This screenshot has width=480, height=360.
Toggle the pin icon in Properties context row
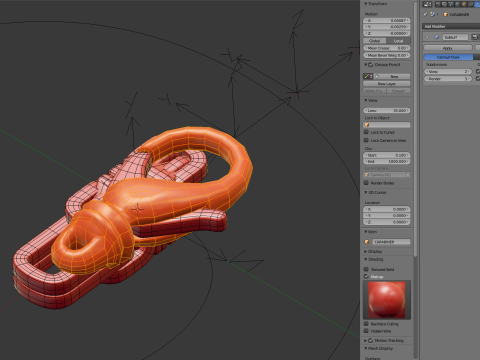point(425,14)
